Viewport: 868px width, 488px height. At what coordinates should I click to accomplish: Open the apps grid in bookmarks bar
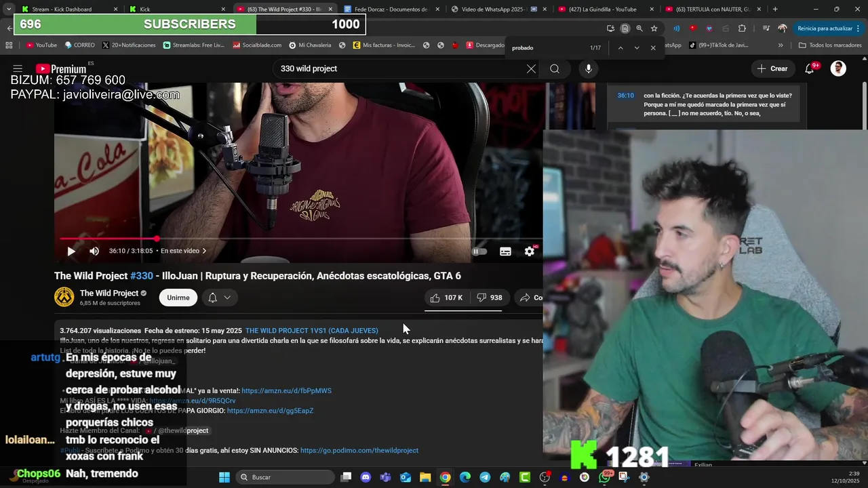coord(9,45)
